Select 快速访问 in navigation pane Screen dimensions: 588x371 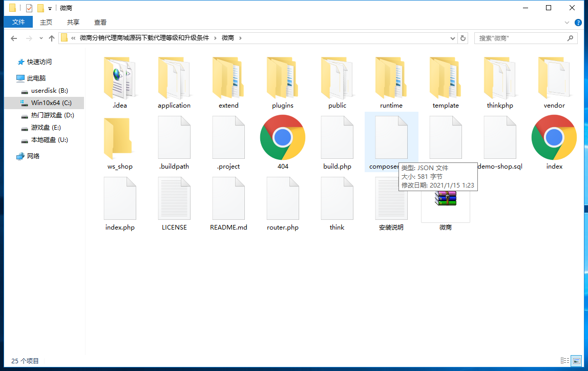tap(39, 62)
